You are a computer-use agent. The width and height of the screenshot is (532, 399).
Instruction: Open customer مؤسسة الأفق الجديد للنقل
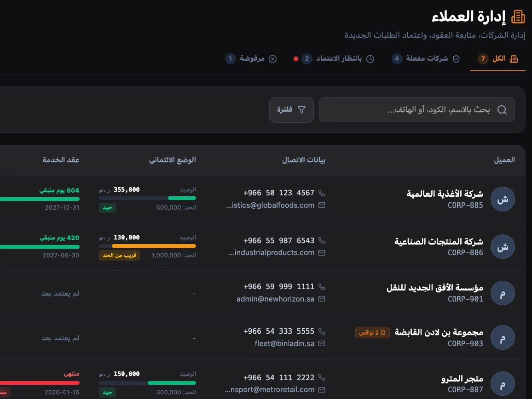coord(434,288)
